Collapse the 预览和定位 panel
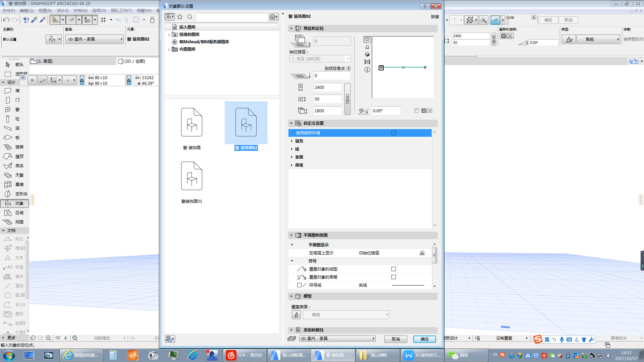Screen dimensions: 644x362 291,28
